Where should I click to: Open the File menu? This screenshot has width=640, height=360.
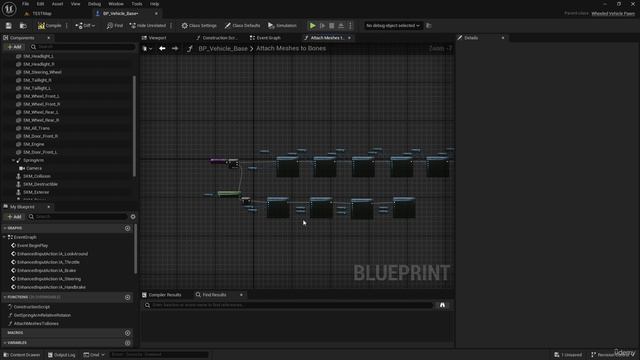click(x=25, y=4)
